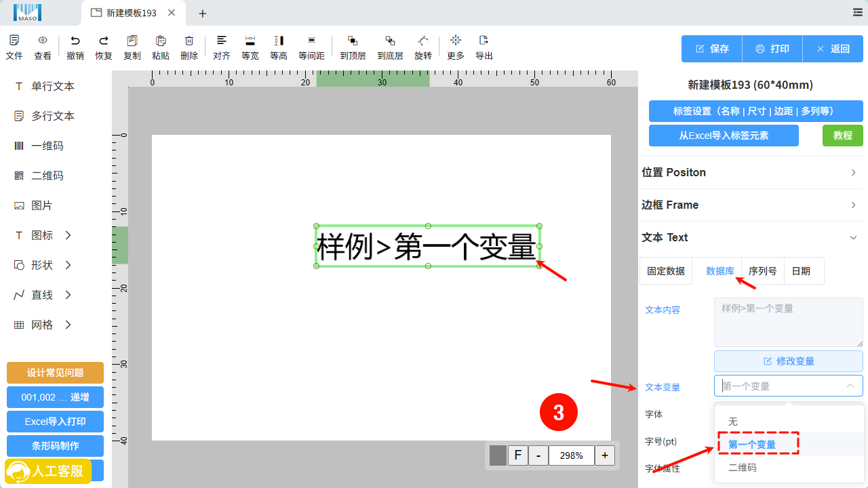Select 第一个变量 dropdown option
868x488 pixels.
point(789,445)
